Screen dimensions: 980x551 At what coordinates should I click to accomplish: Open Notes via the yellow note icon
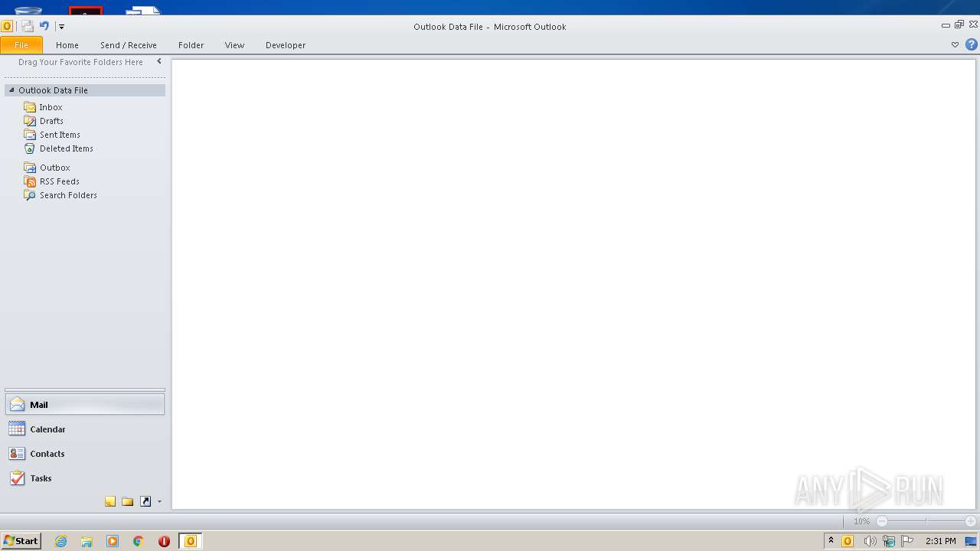pos(110,502)
